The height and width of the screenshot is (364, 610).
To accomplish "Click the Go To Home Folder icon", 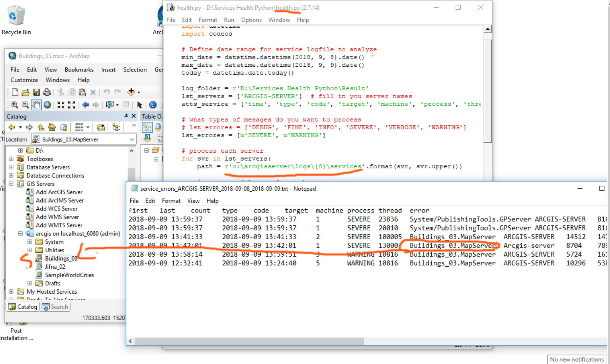I will [x=52, y=127].
